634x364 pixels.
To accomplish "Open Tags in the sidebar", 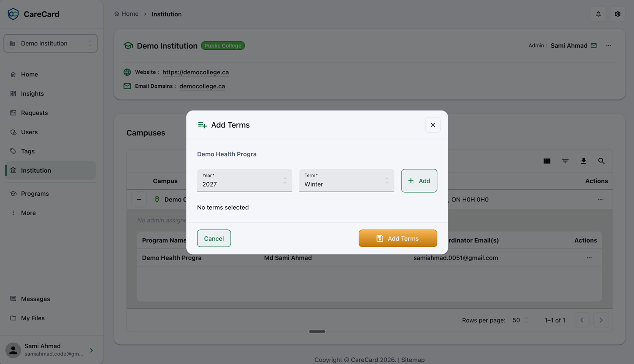I will [51, 151].
